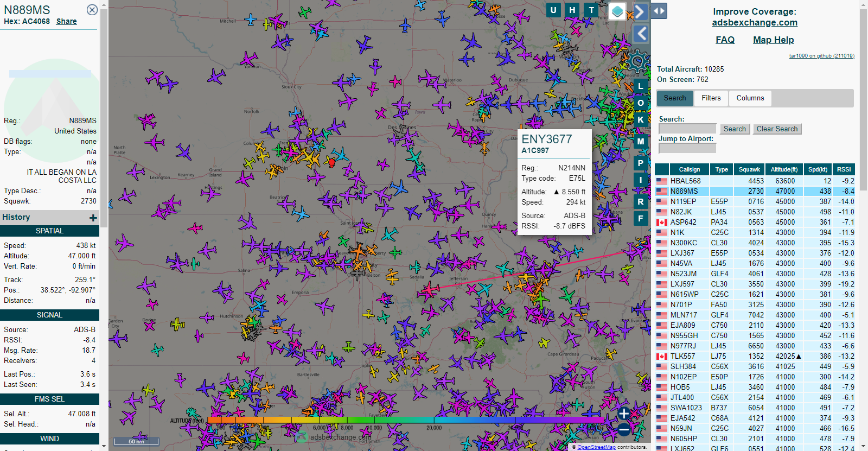868x451 pixels.
Task: Toggle the K map button
Action: coord(641,119)
